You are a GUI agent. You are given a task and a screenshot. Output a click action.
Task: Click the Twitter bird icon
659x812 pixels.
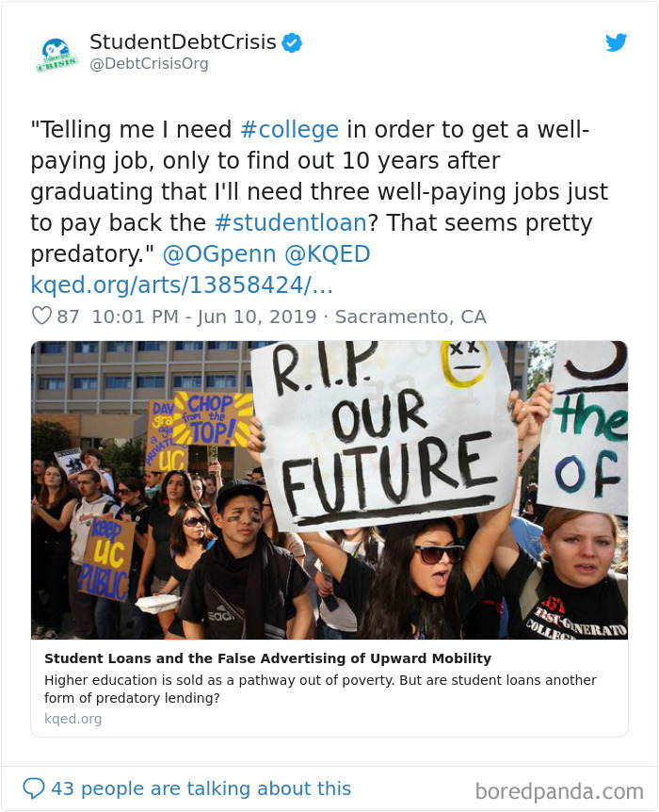pyautogui.click(x=617, y=42)
